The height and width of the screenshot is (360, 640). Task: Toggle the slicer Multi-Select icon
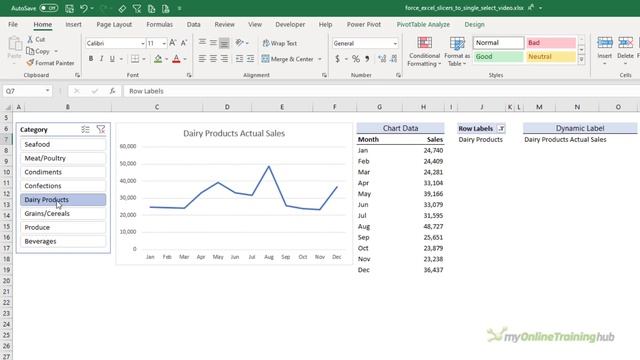[x=85, y=129]
